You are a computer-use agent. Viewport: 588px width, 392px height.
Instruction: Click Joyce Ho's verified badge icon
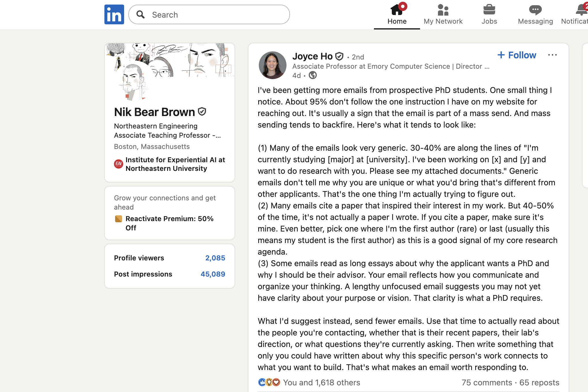pyautogui.click(x=339, y=56)
